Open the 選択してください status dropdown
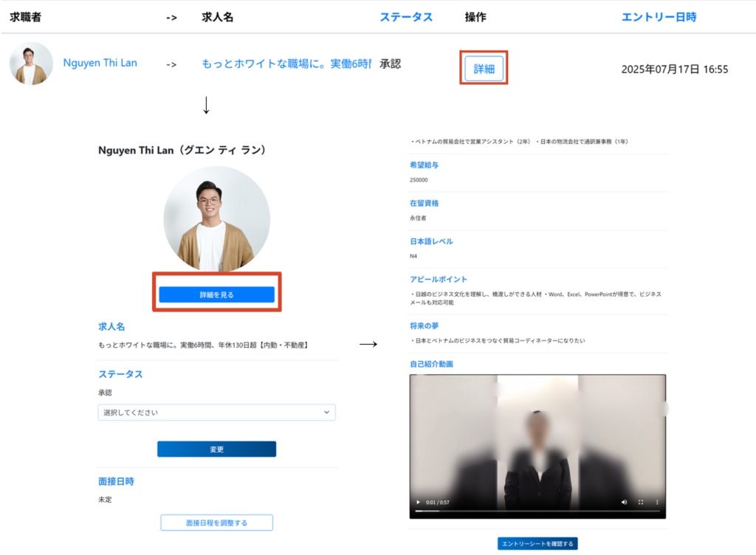This screenshot has height=555, width=756. pos(216,413)
